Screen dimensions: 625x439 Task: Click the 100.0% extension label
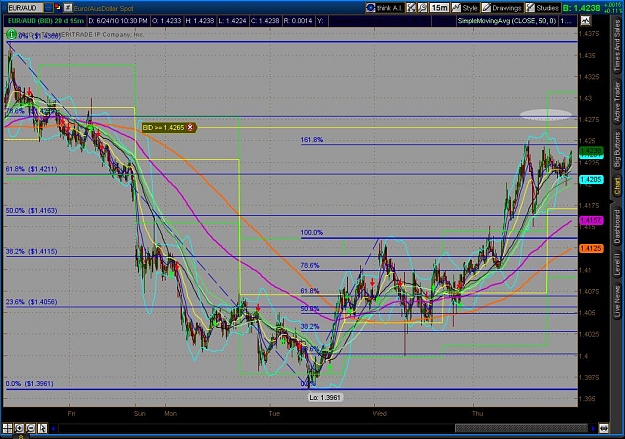point(312,232)
